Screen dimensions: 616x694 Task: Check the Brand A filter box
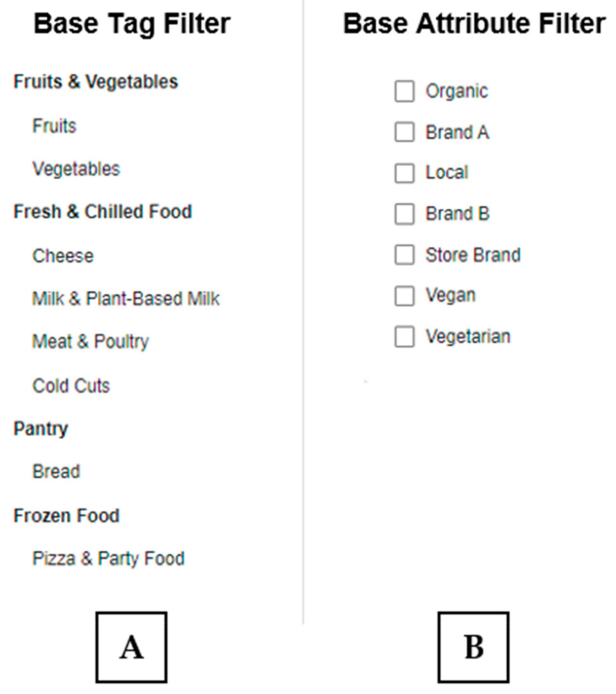point(404,132)
